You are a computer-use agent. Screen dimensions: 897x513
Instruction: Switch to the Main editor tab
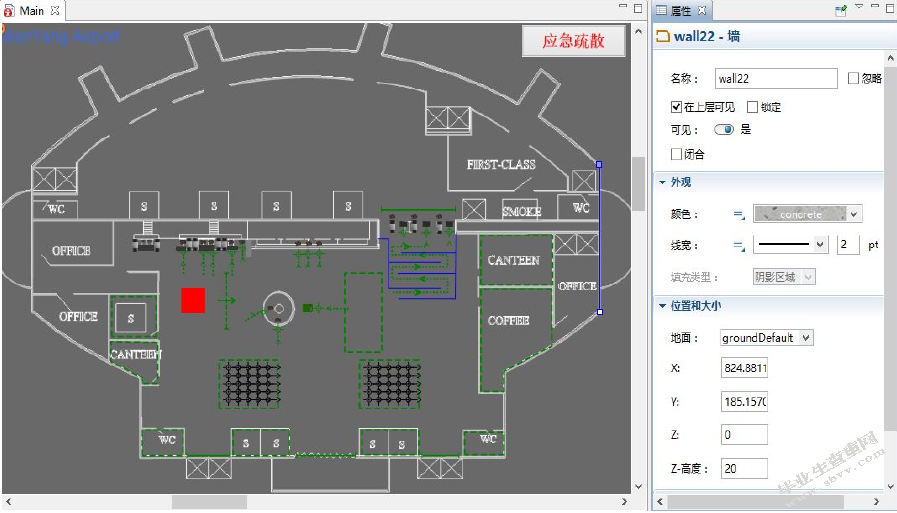(x=31, y=10)
